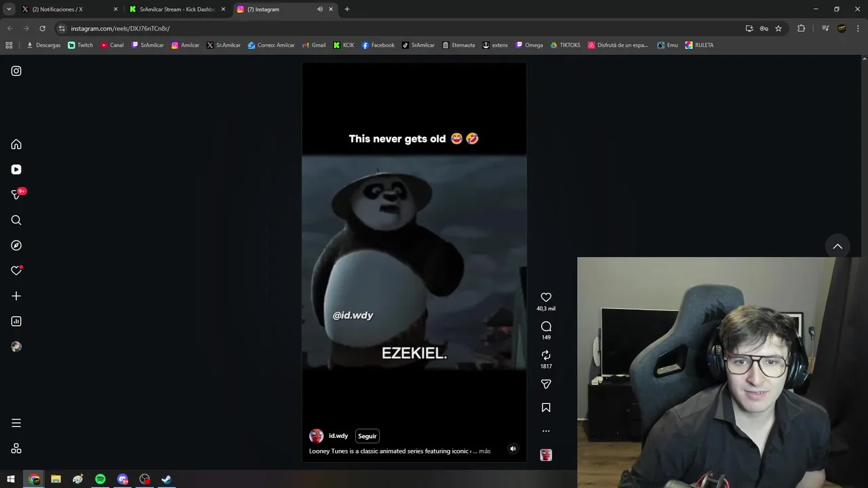Open the Omega bookmark
The image size is (868, 488).
[529, 45]
